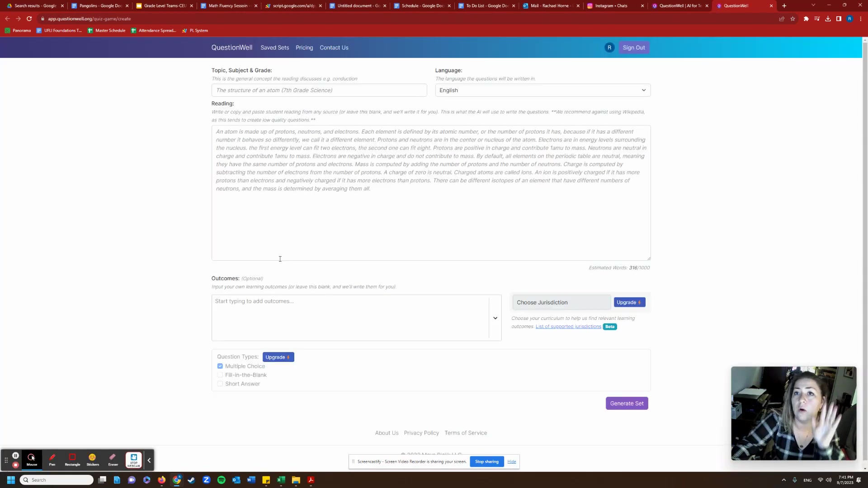
Task: Click Upgrade next to Choose Jurisdiction
Action: pos(629,302)
